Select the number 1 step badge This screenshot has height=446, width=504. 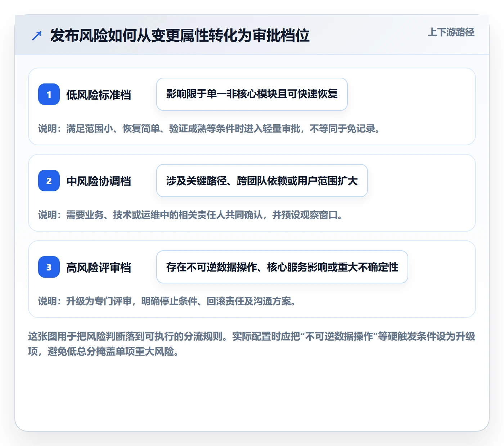49,94
